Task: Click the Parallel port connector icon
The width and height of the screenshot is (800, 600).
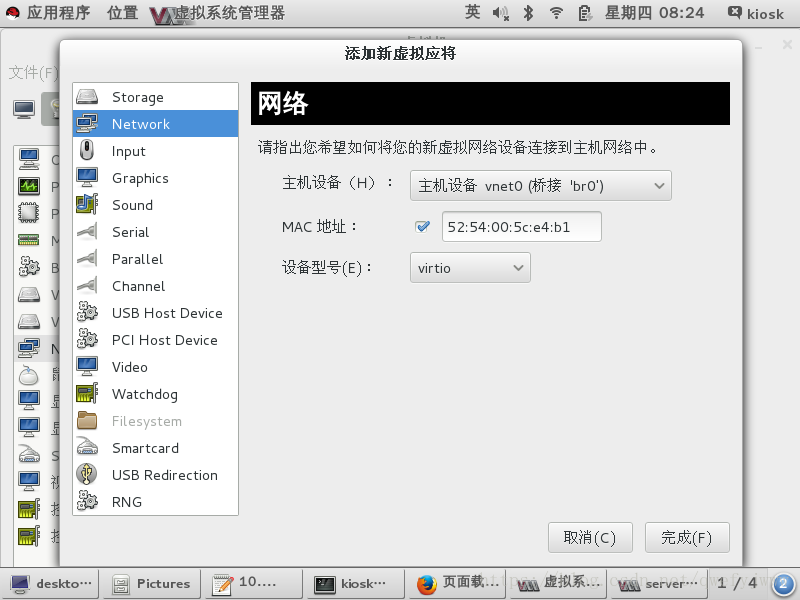Action: [87, 259]
